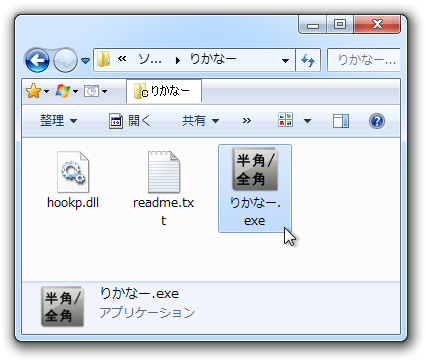Switch to the りかなー folder tab
The image size is (426, 360).
coord(164,91)
